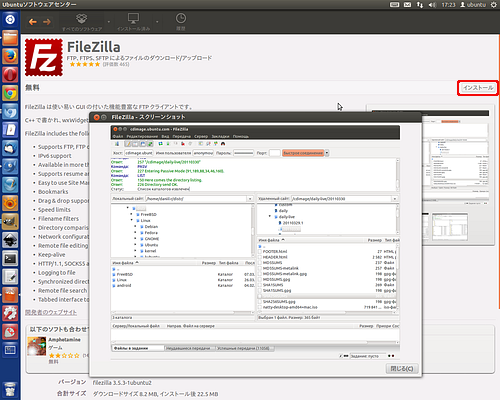Image resolution: width=500 pixels, height=400 pixels.
Task: Open the Trash from the launcher
Action: coord(10,391)
